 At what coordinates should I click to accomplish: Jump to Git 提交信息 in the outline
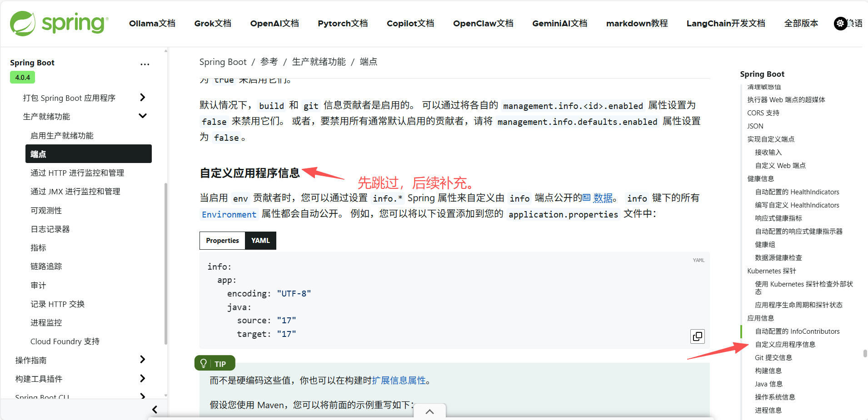click(x=773, y=357)
